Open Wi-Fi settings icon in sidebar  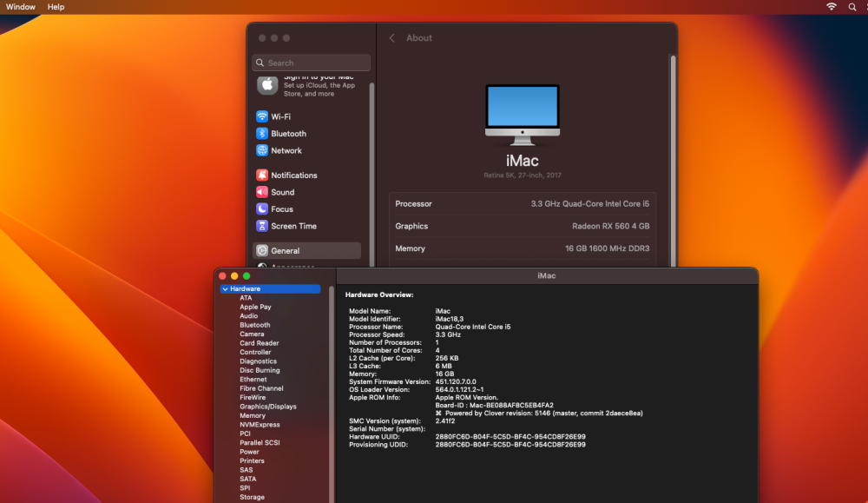click(x=262, y=116)
